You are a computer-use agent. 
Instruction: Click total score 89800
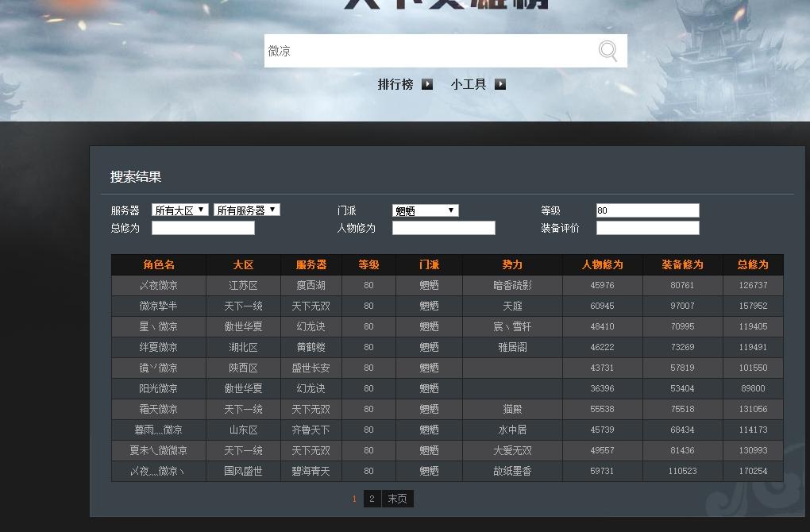tap(753, 388)
